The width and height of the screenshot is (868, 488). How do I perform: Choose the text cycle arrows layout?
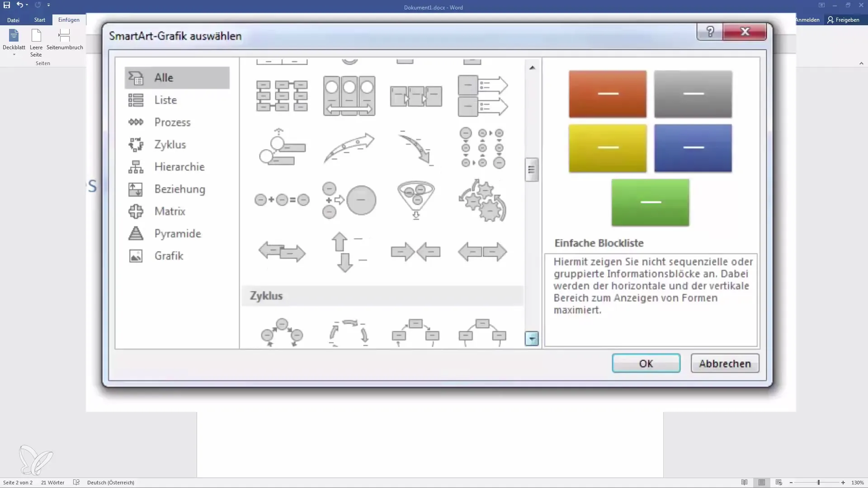(349, 333)
